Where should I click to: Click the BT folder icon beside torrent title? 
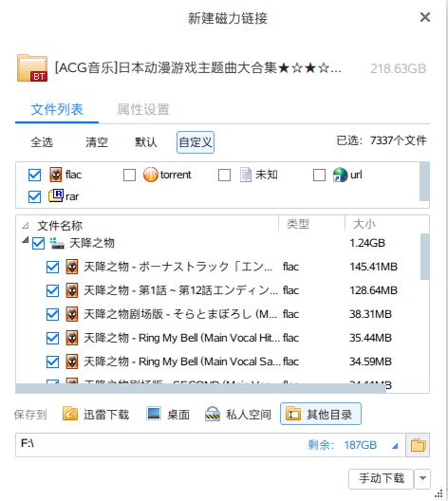32,68
